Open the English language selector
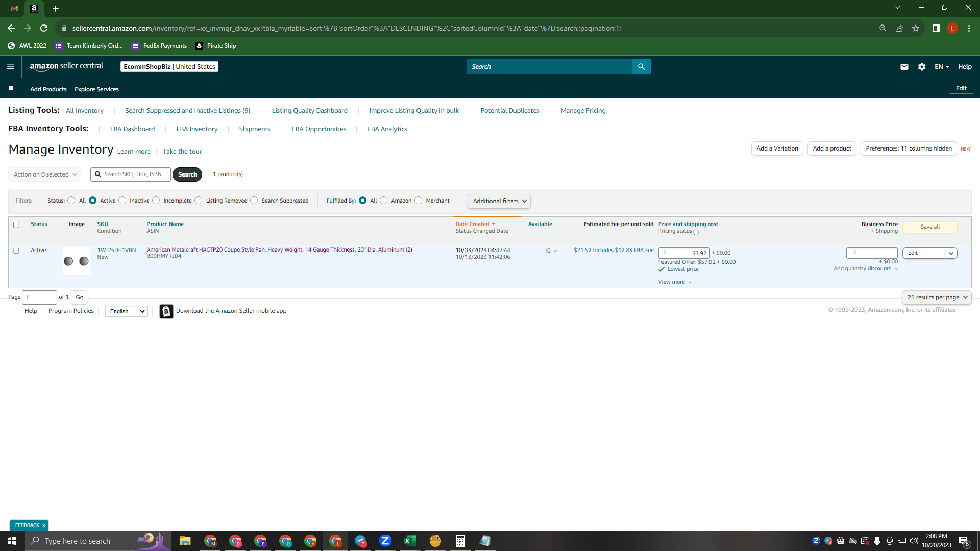The width and height of the screenshot is (980, 551). click(x=126, y=311)
